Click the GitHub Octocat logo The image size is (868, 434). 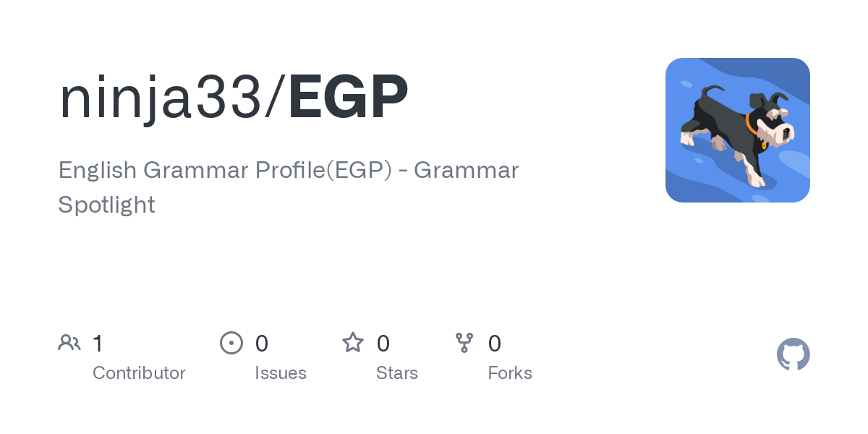793,354
